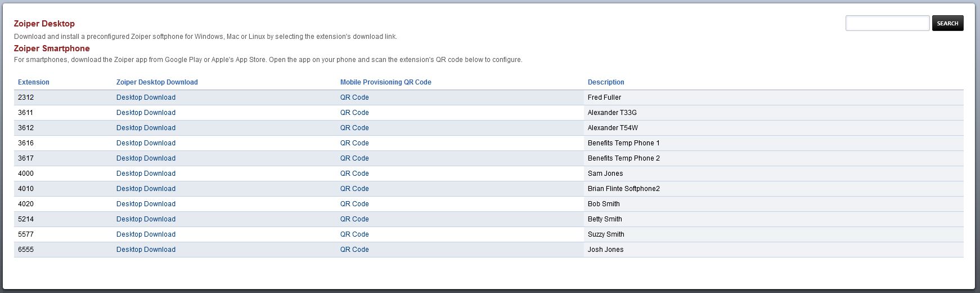The image size is (980, 293).
Task: Show QR Code for Fred Fuller
Action: (354, 97)
